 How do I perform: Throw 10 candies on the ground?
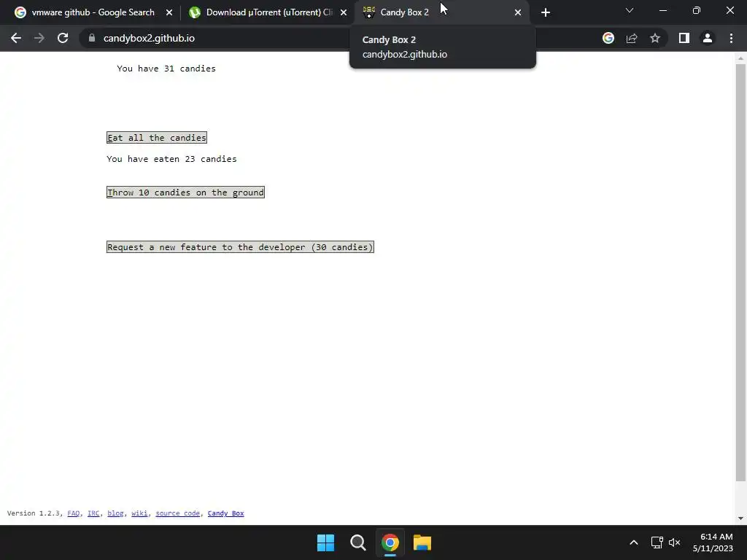click(185, 192)
